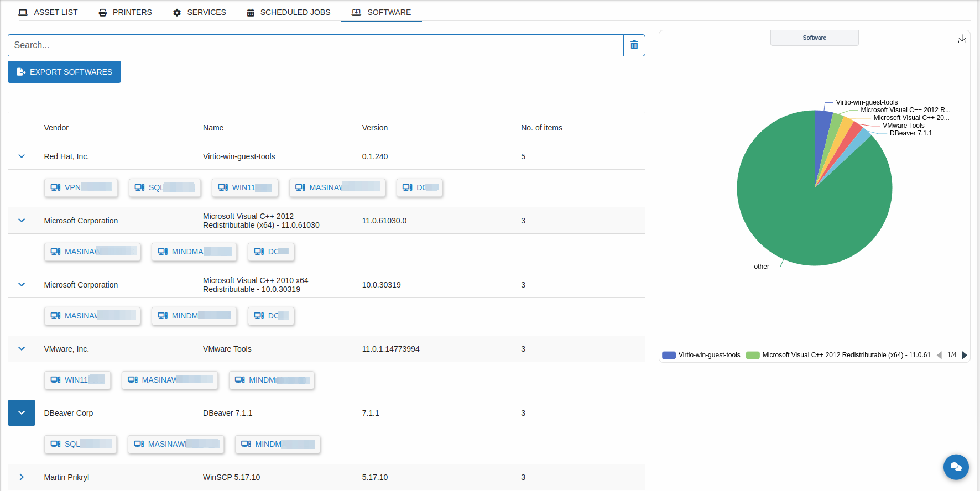Click into the Search input field
The height and width of the screenshot is (491, 980).
(x=315, y=45)
